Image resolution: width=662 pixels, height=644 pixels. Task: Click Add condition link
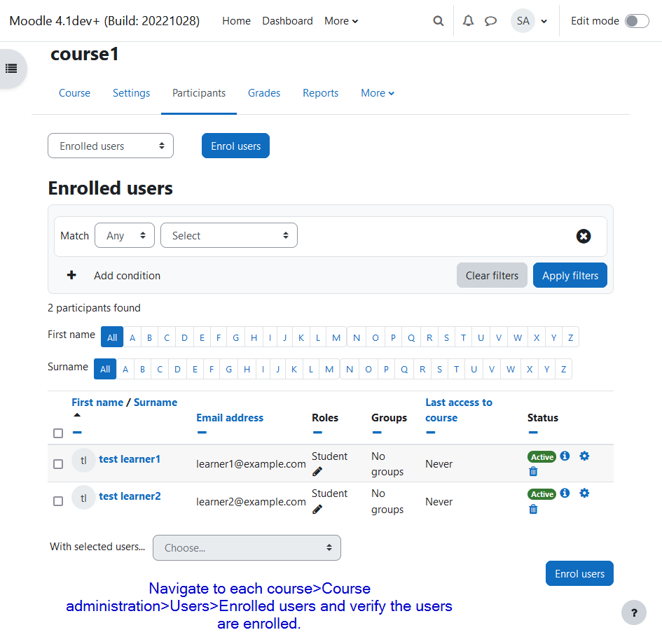127,276
